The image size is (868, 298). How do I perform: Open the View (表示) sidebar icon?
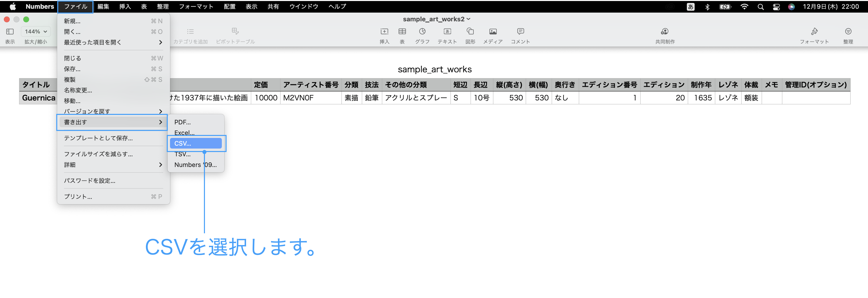(10, 32)
